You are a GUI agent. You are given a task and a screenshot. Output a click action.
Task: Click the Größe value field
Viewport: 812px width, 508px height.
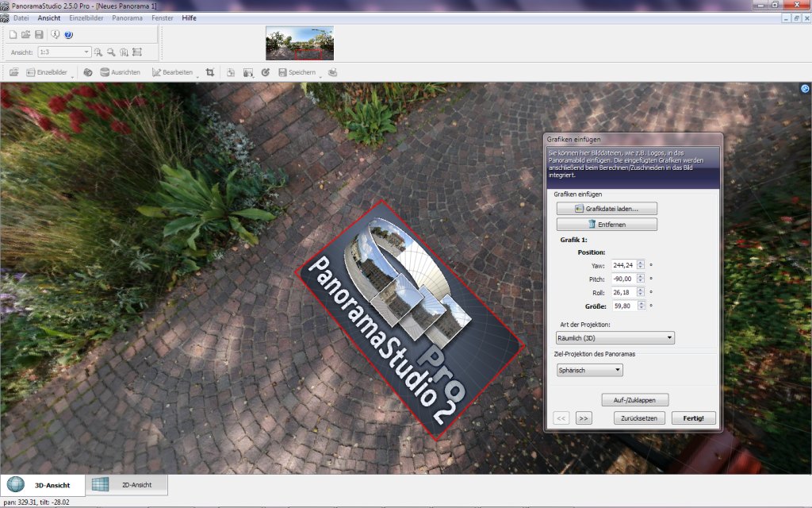point(623,306)
